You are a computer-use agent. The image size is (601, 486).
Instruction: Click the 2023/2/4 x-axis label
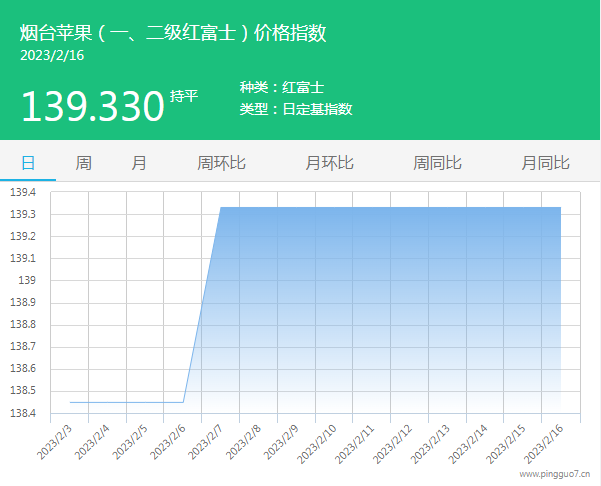[x=92, y=442]
